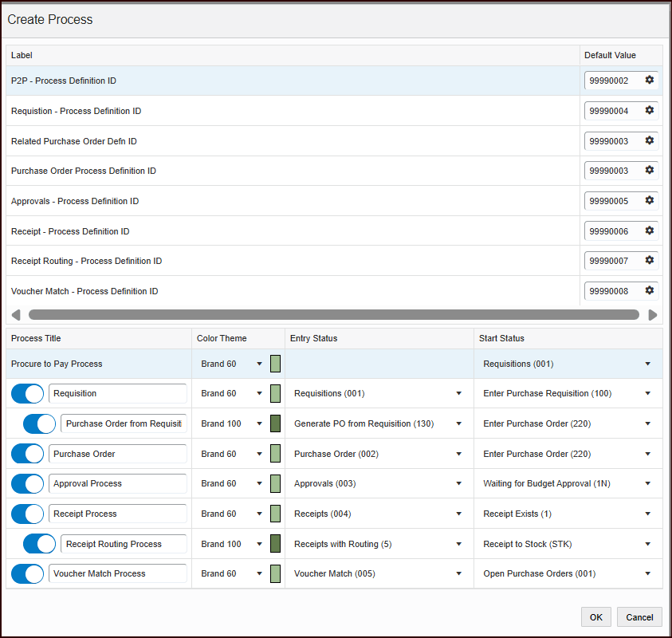Open the Start Status dropdown for Procure to Pay
Viewport: 672px width, 638px height.
click(647, 364)
